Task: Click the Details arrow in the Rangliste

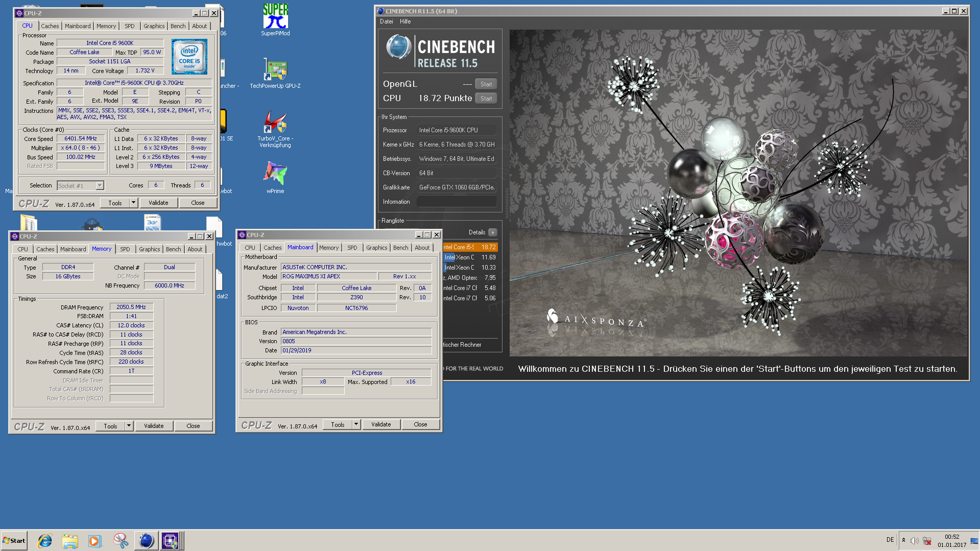Action: 492,232
